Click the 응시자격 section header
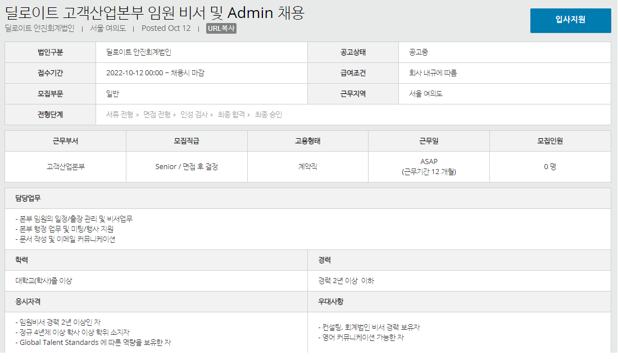This screenshot has width=618, height=364. pos(28,302)
